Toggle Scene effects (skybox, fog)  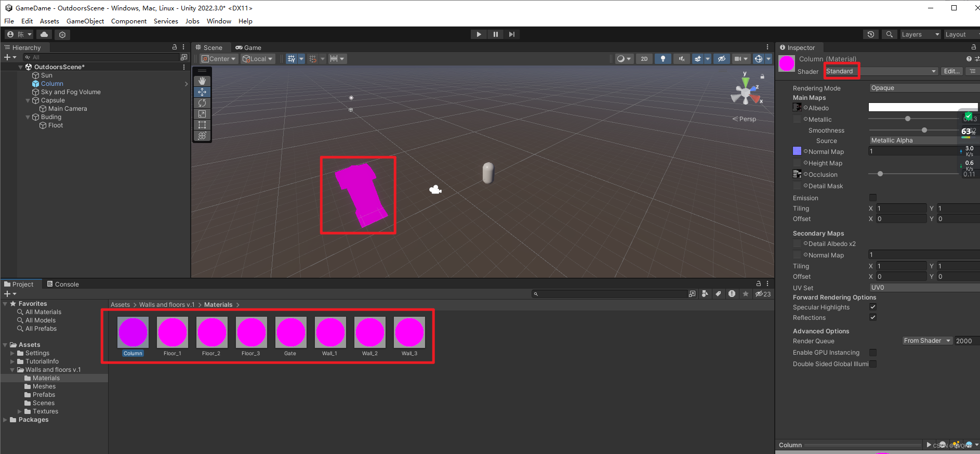click(698, 59)
